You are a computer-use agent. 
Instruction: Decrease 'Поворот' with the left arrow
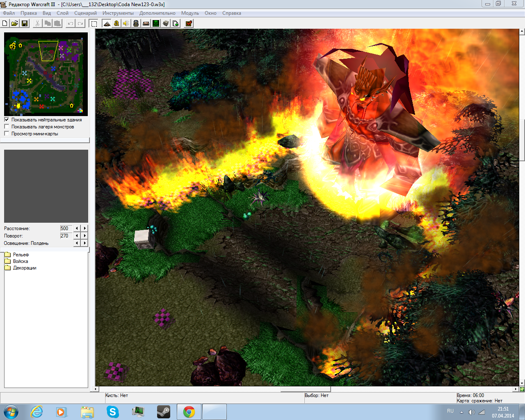tap(77, 236)
